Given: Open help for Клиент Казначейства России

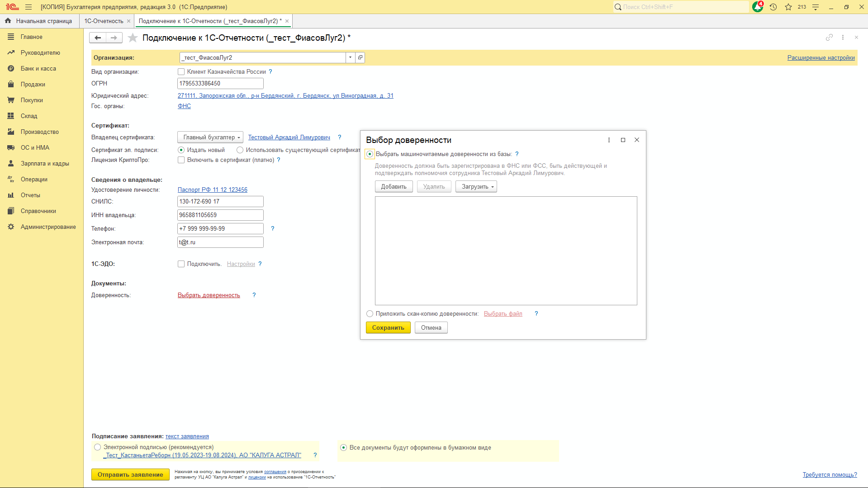Looking at the screenshot, I should 270,71.
